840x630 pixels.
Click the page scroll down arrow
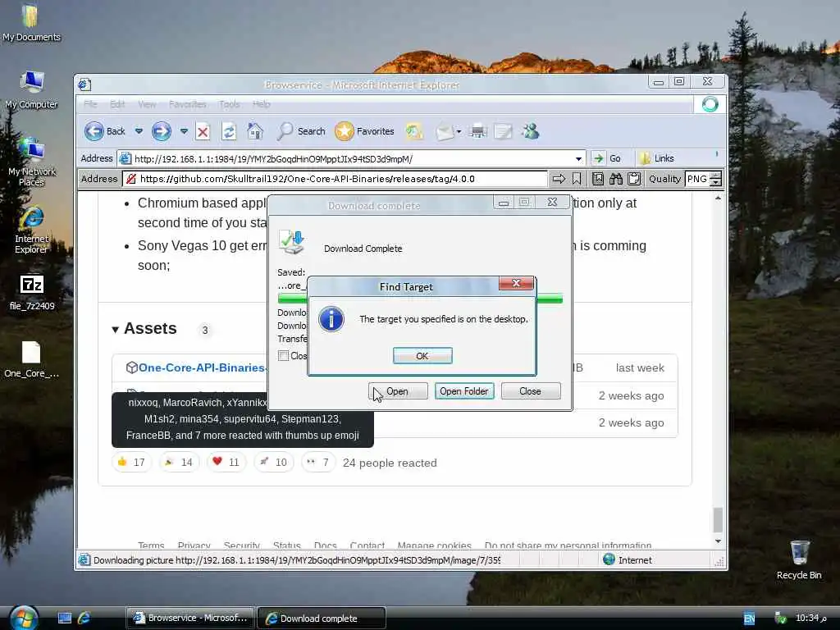718,541
